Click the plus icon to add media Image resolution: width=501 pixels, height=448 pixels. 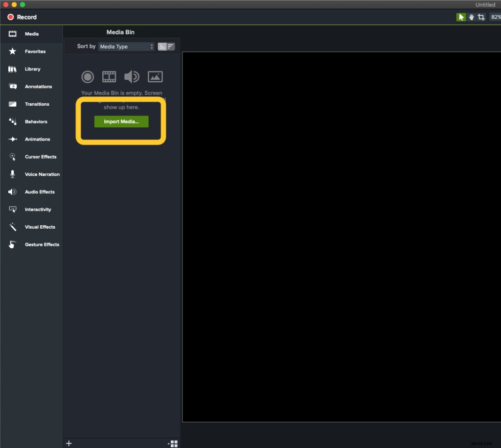[x=68, y=443]
